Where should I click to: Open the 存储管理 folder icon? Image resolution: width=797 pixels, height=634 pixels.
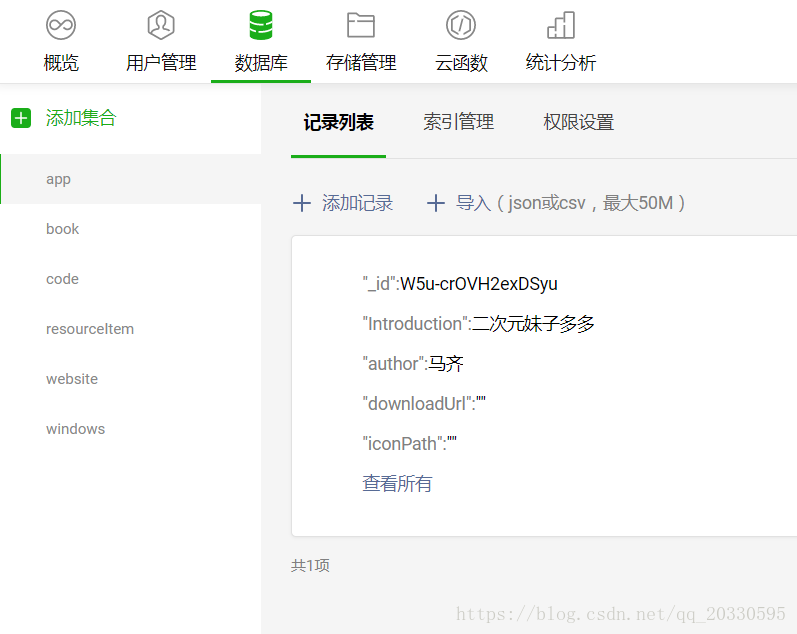coord(361,25)
